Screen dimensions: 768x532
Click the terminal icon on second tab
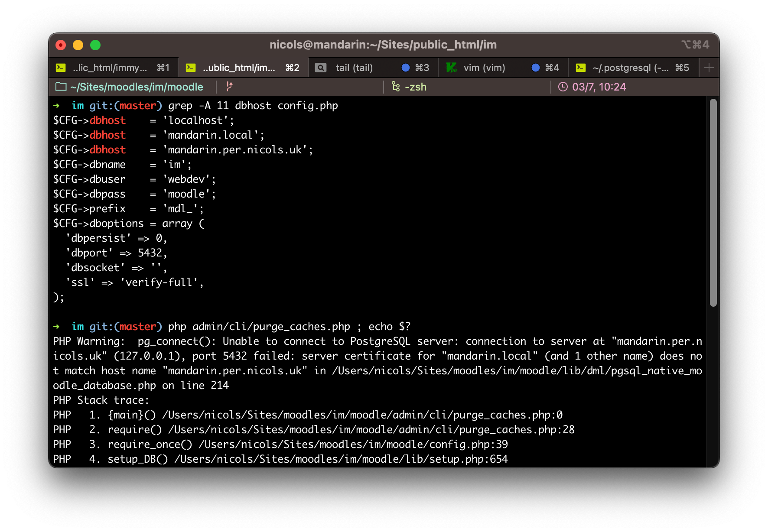pos(191,68)
